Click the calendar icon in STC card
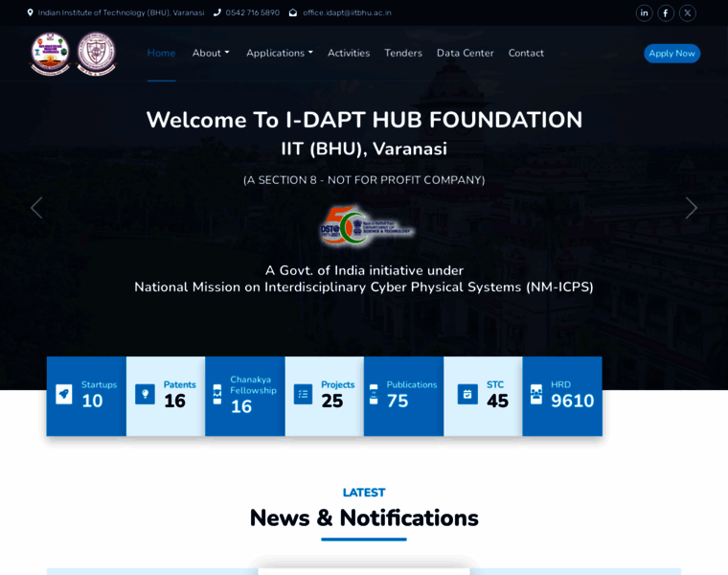Viewport: 728px width, 575px height. (x=467, y=394)
